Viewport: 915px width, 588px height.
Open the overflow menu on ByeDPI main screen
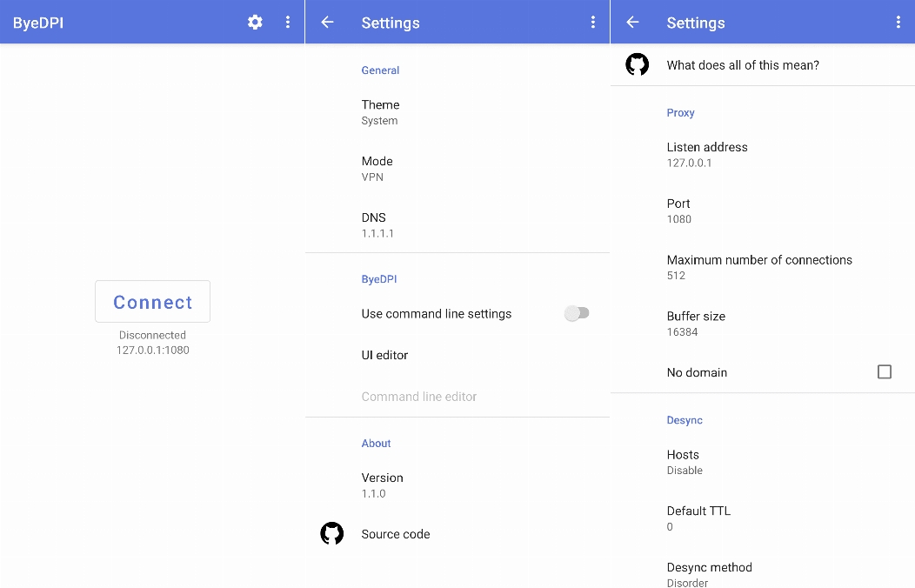(288, 22)
